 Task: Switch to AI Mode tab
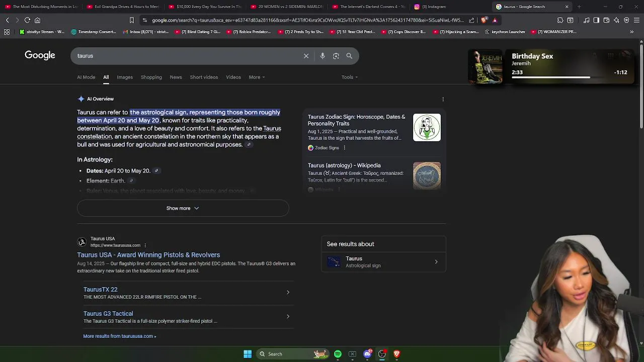pos(86,77)
